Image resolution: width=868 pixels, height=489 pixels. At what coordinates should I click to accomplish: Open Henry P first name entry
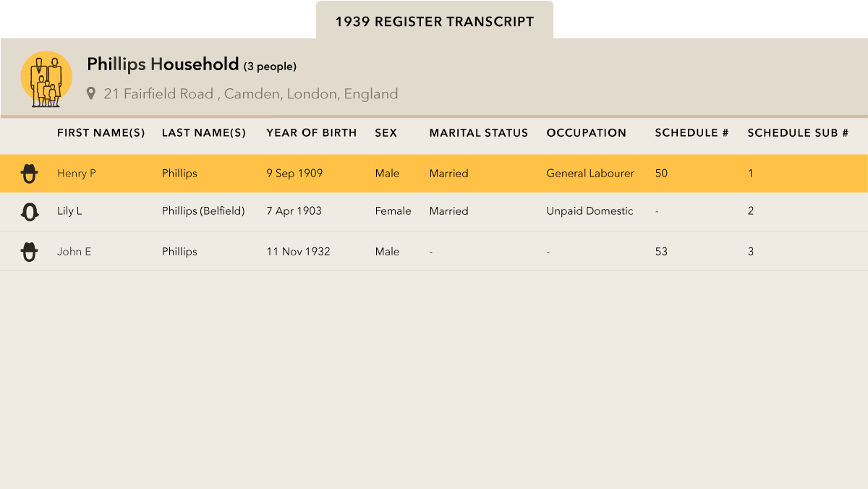point(77,174)
